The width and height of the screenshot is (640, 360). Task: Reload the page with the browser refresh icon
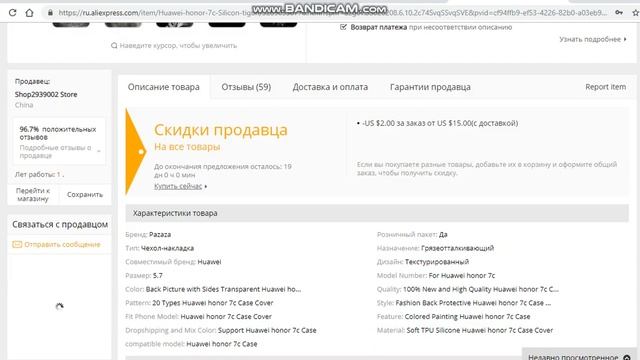click(x=12, y=13)
